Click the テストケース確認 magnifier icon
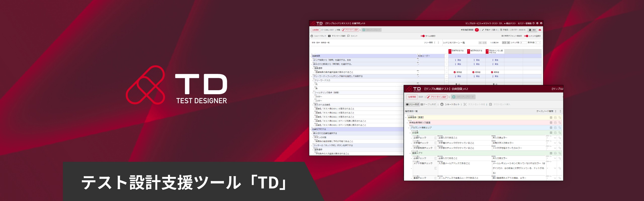 pyautogui.click(x=329, y=36)
